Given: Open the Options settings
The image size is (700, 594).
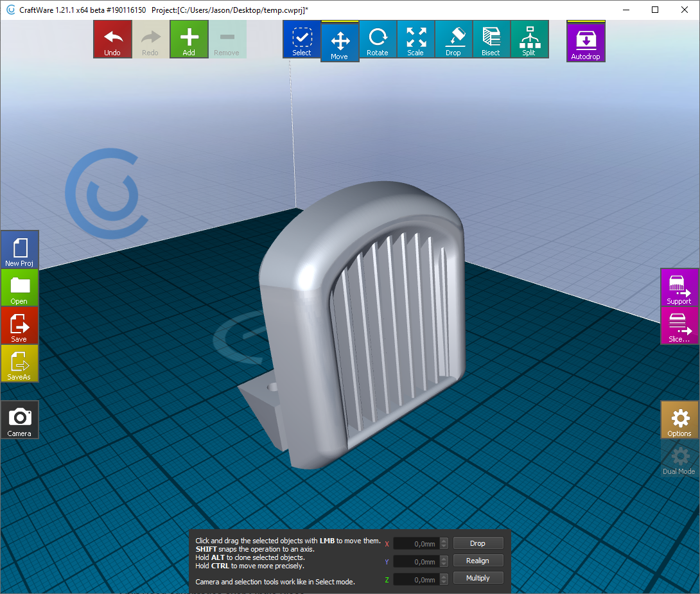Looking at the screenshot, I should pos(679,421).
